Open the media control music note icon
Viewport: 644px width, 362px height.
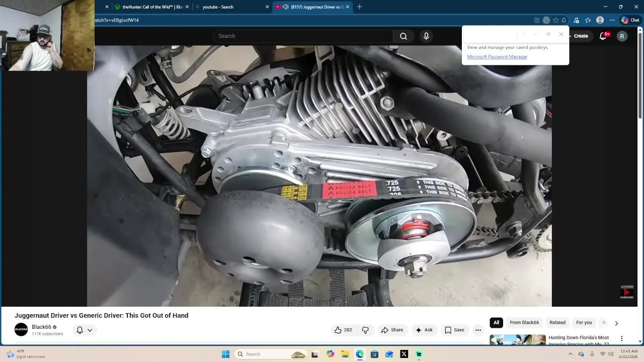[x=576, y=20]
